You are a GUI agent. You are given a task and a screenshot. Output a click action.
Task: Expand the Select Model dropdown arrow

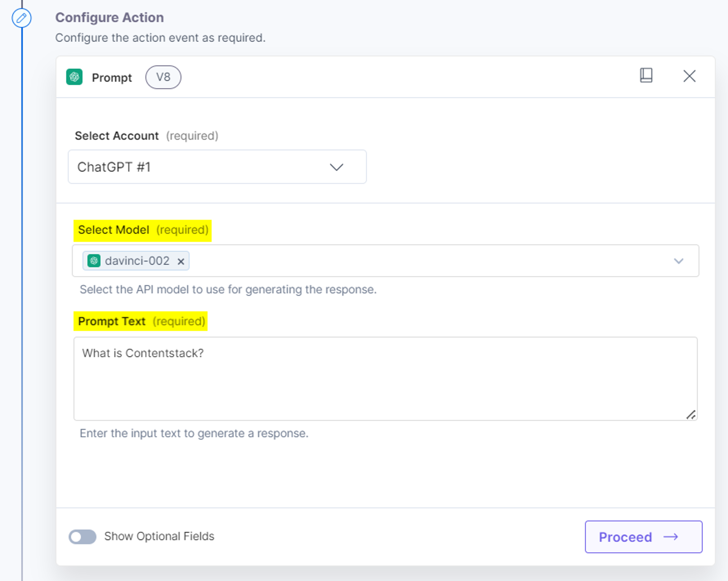point(678,261)
